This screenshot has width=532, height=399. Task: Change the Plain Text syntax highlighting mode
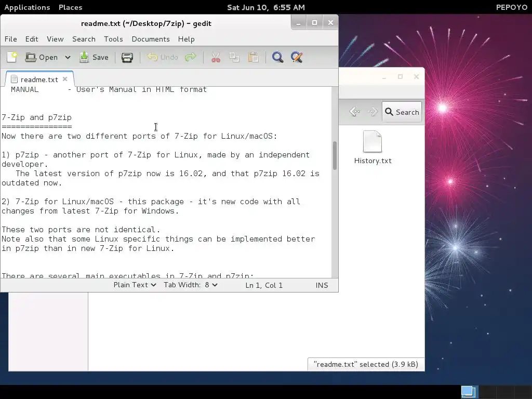(x=135, y=285)
